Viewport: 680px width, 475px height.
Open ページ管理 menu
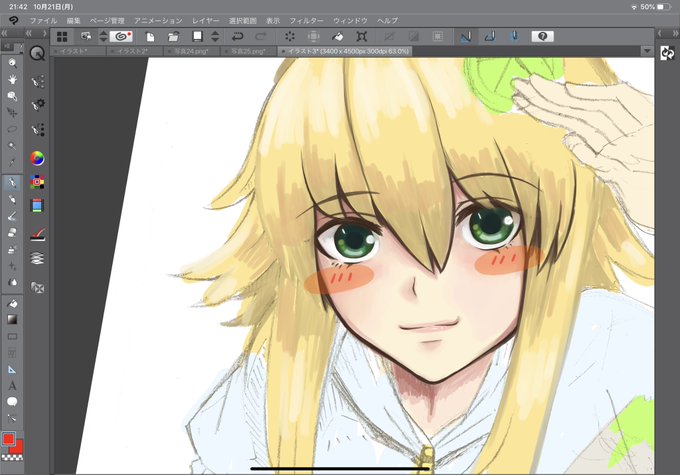(107, 21)
